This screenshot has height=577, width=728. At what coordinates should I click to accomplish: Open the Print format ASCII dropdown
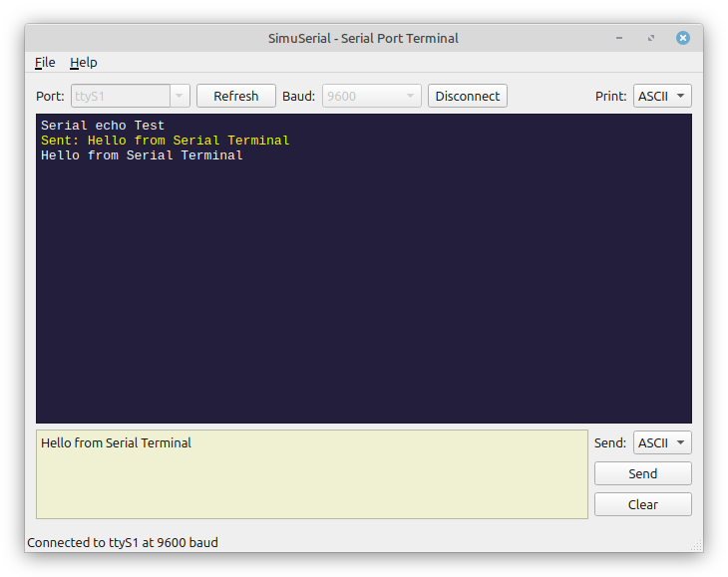tap(662, 96)
